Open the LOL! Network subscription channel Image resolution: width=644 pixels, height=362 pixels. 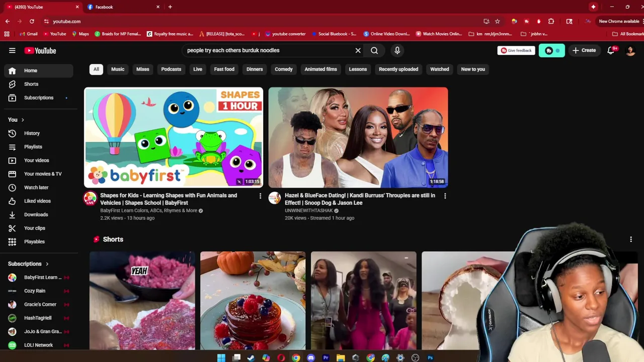point(39,345)
